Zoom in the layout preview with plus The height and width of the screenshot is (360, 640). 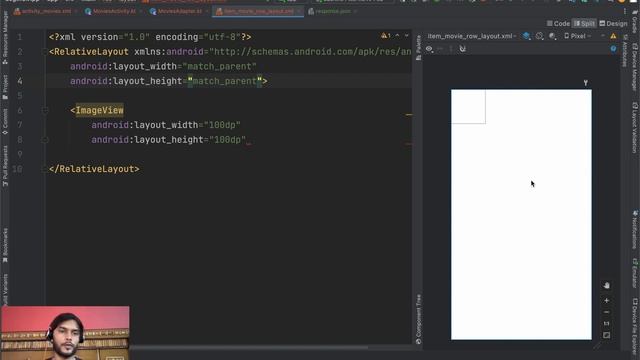tap(607, 301)
